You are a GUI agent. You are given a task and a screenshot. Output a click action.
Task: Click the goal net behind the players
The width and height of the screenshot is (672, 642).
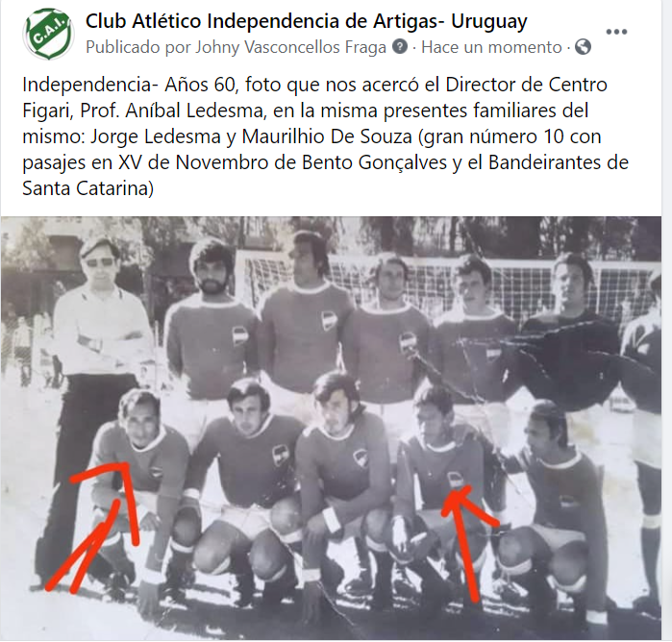click(x=446, y=279)
